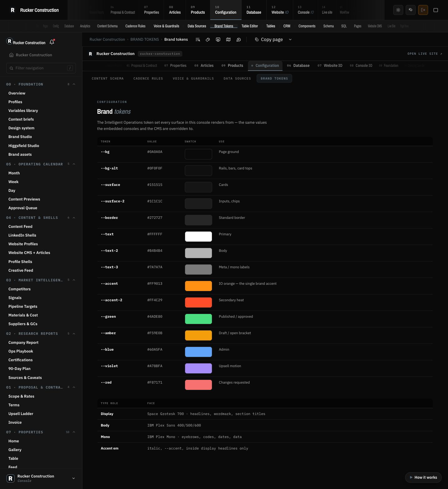Click the map icon in breadcrumb toolbar
Viewport: 448px width, 489px height.
(x=228, y=39)
